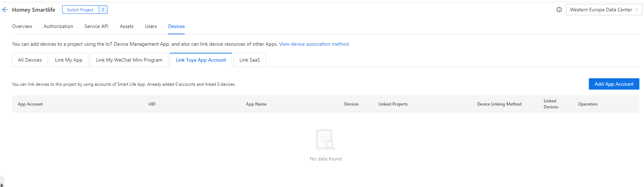
Task: Show the All Devices sub-tab
Action: tap(30, 60)
